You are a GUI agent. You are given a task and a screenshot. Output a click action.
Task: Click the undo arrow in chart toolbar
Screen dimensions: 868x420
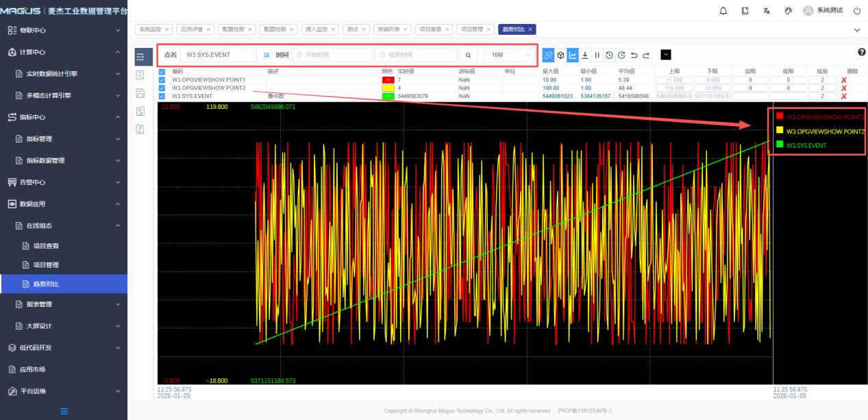click(x=634, y=55)
